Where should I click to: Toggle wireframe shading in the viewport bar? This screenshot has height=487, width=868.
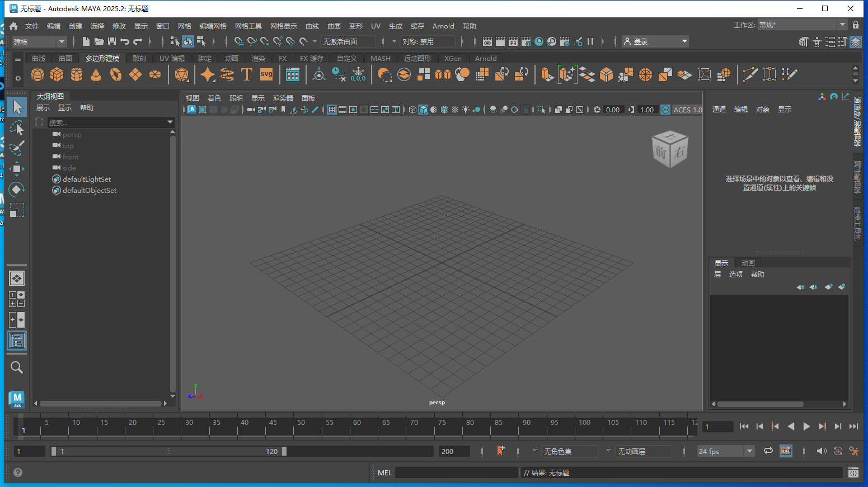point(412,110)
